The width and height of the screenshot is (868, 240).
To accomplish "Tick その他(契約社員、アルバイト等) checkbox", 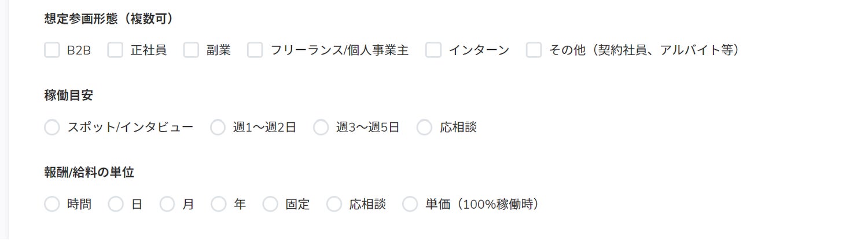I will pyautogui.click(x=534, y=50).
